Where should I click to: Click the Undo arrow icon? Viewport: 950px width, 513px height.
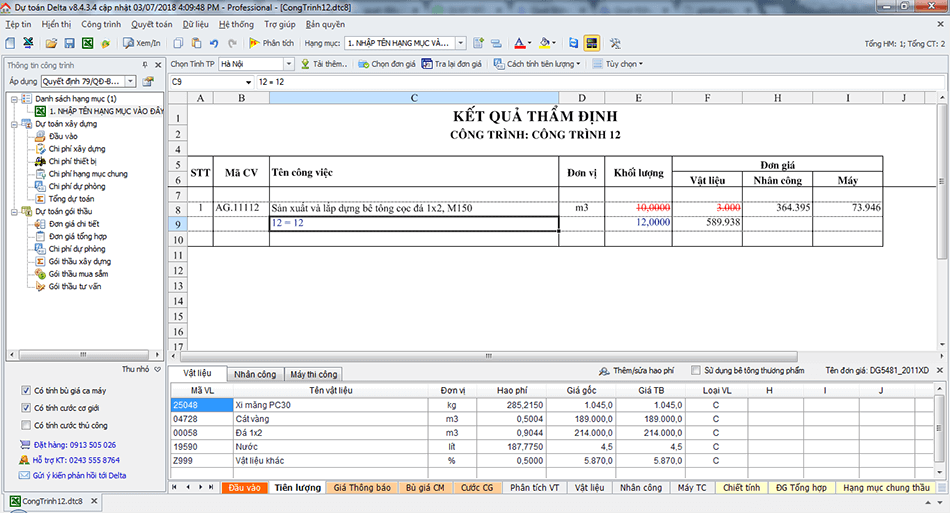[x=214, y=44]
